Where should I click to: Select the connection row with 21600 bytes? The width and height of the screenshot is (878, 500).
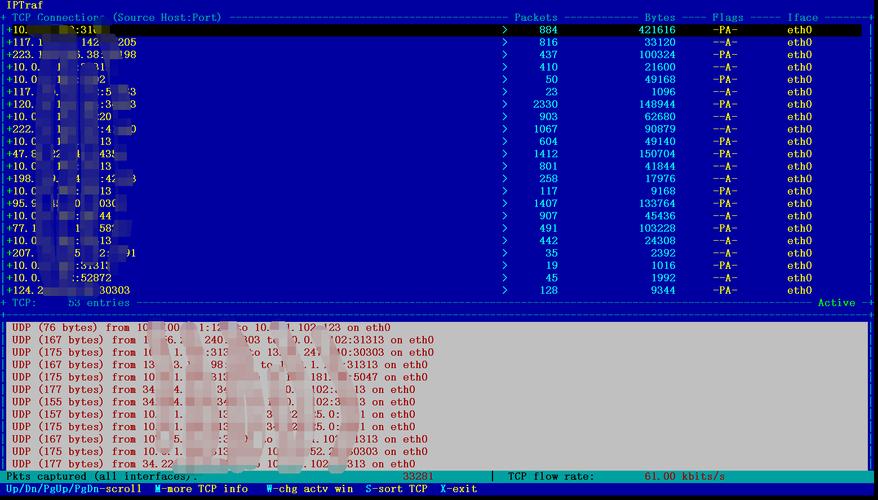click(x=434, y=67)
